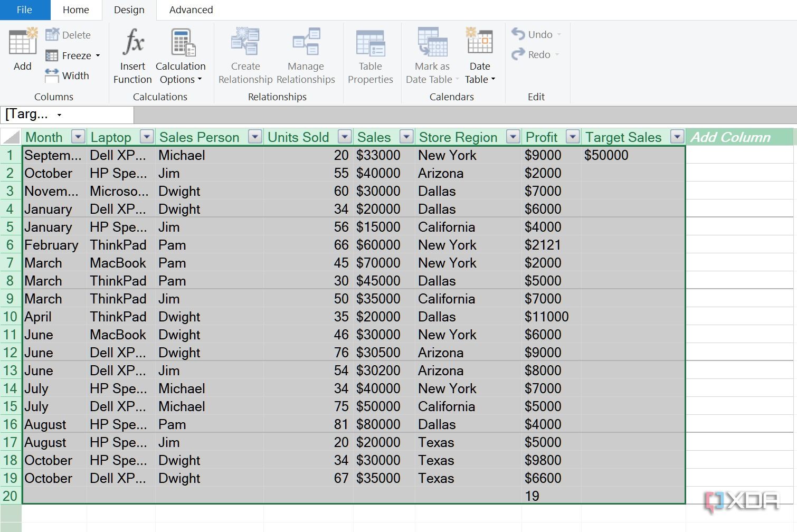Click the Add Column header
Viewport: 797px width, 532px height.
tap(731, 137)
